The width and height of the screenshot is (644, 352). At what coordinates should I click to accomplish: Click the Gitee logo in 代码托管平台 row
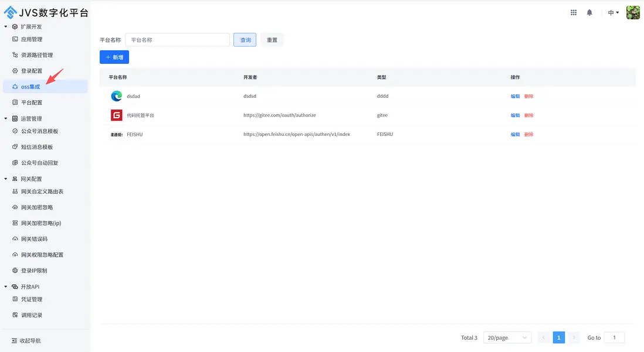(x=117, y=115)
